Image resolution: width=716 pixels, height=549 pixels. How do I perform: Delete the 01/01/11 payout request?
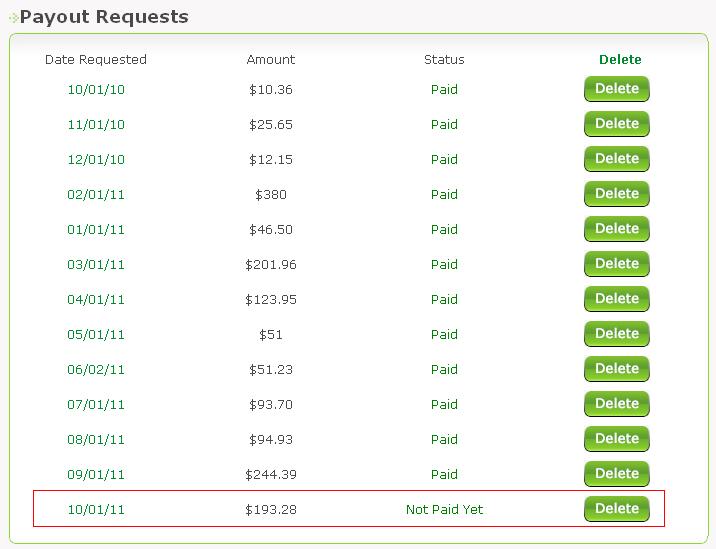click(x=616, y=229)
